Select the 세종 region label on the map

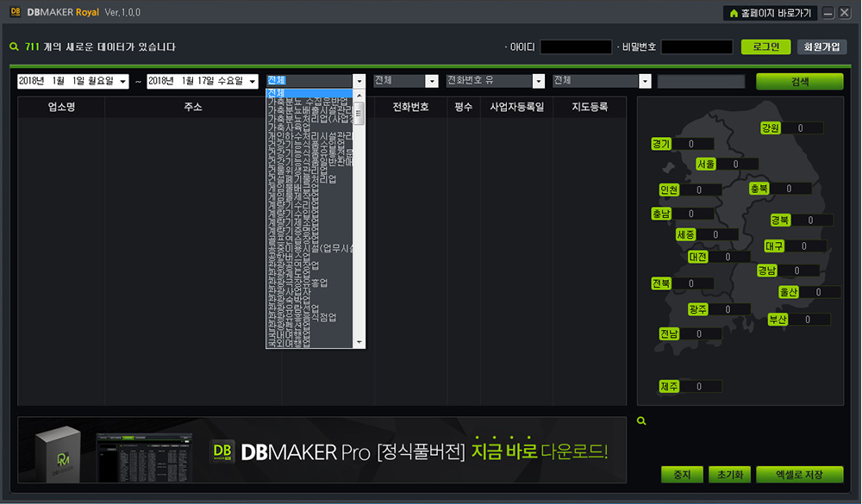[x=685, y=234]
